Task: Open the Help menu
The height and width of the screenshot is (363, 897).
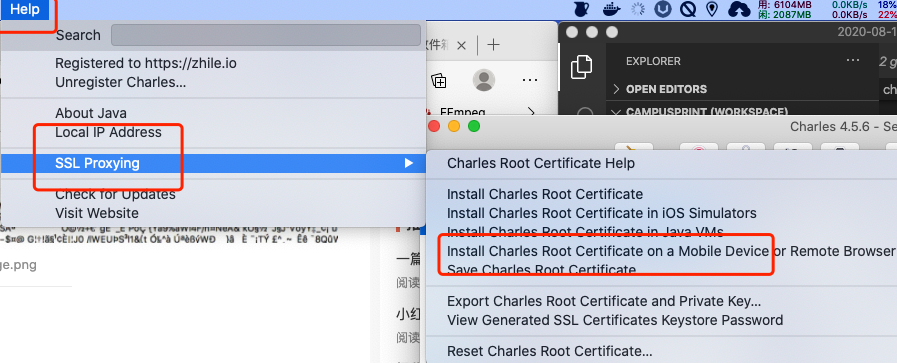Action: [24, 9]
